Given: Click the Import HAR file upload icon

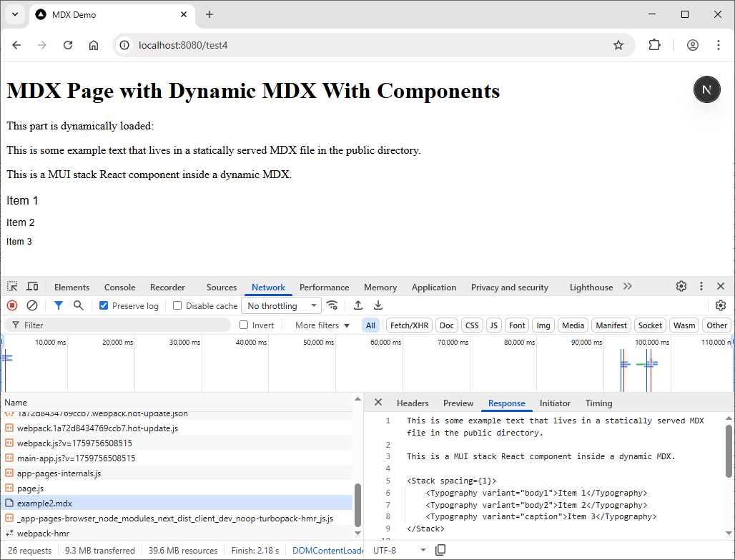Looking at the screenshot, I should coord(358,305).
